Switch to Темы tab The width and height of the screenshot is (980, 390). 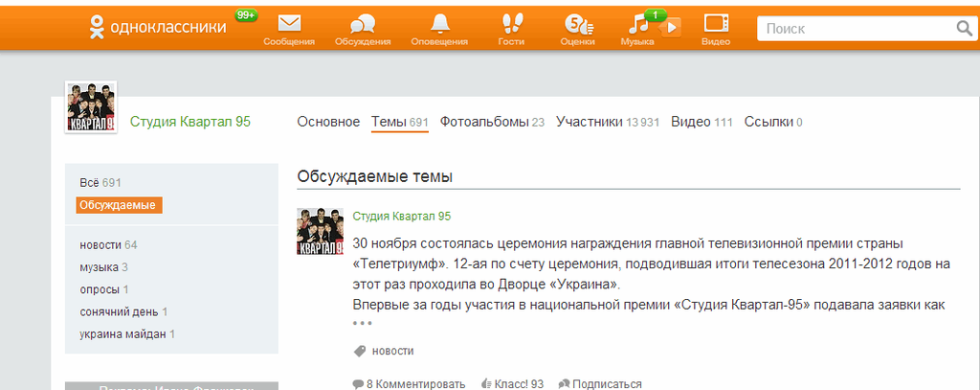(x=399, y=122)
